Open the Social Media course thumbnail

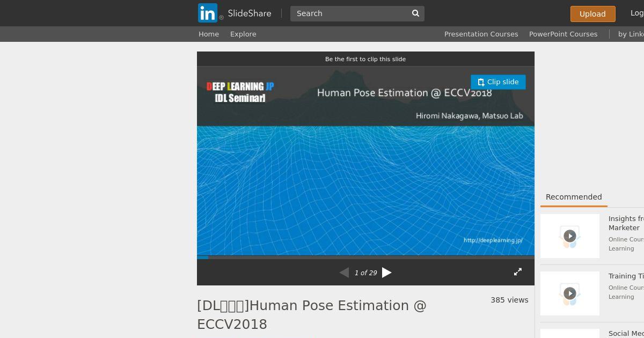(x=570, y=333)
